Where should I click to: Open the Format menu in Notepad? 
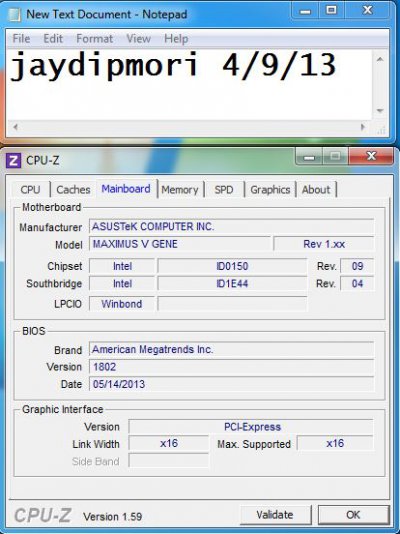[x=94, y=38]
